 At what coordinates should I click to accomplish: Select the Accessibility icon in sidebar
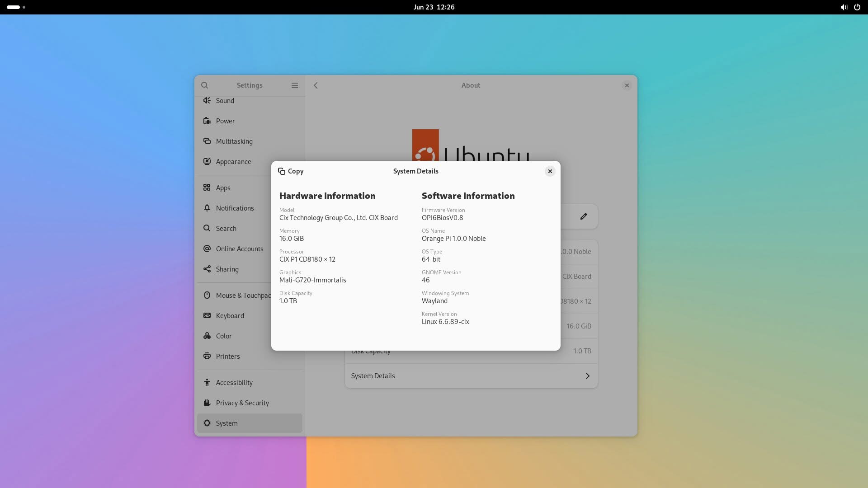(207, 382)
